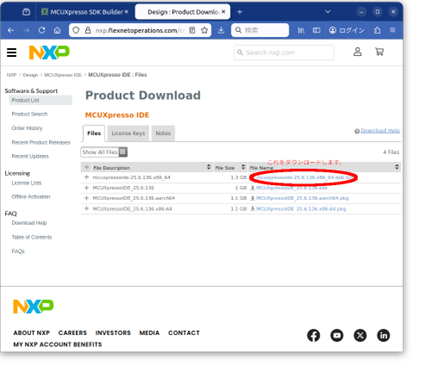Viewport: 425px width, 372px height.
Task: Click the X social icon in footer
Action: pyautogui.click(x=360, y=335)
